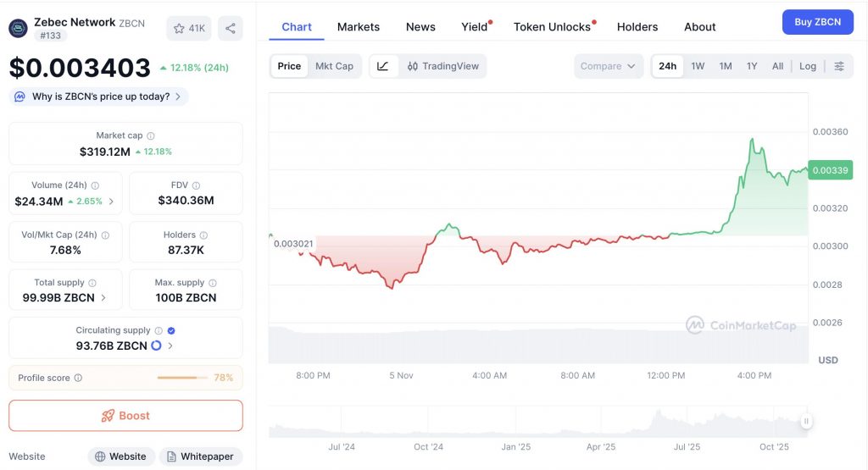
Task: Click the 7.68% Vol/Mkt Cap value
Action: (65, 251)
